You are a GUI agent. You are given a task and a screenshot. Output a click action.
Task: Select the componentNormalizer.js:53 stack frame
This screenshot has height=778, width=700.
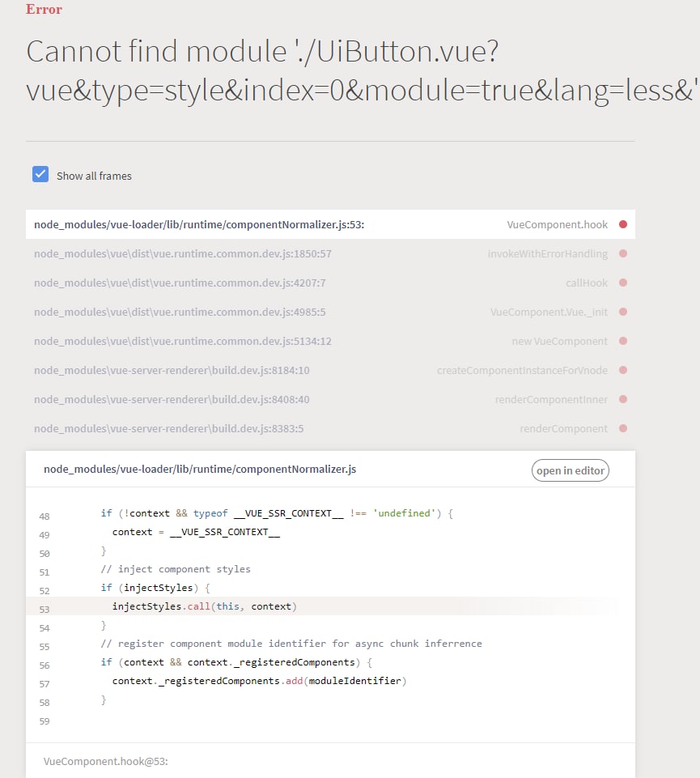(x=330, y=224)
